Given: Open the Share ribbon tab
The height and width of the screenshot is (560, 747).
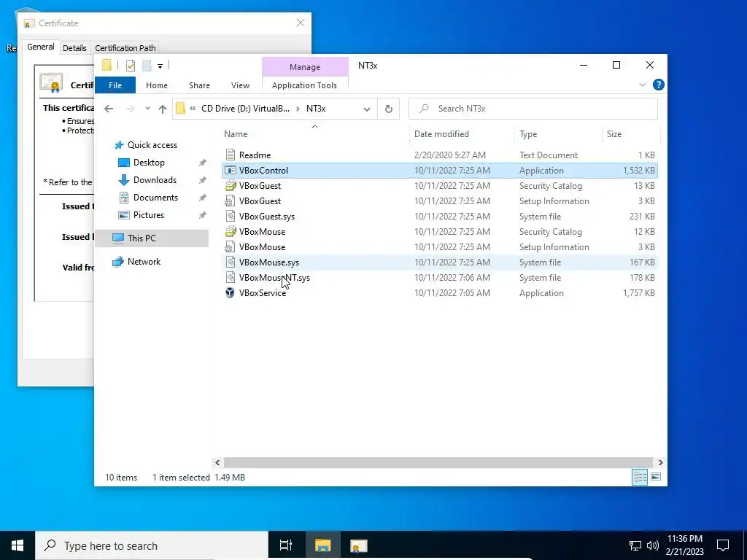Looking at the screenshot, I should tap(199, 85).
